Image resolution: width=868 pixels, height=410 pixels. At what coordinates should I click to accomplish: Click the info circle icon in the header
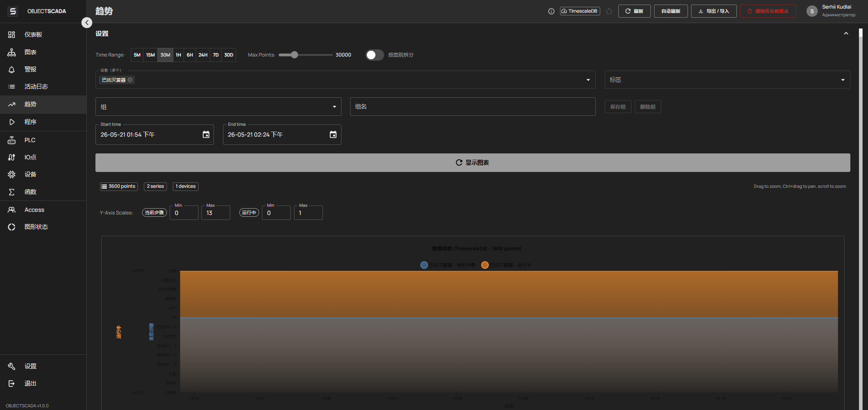551,11
